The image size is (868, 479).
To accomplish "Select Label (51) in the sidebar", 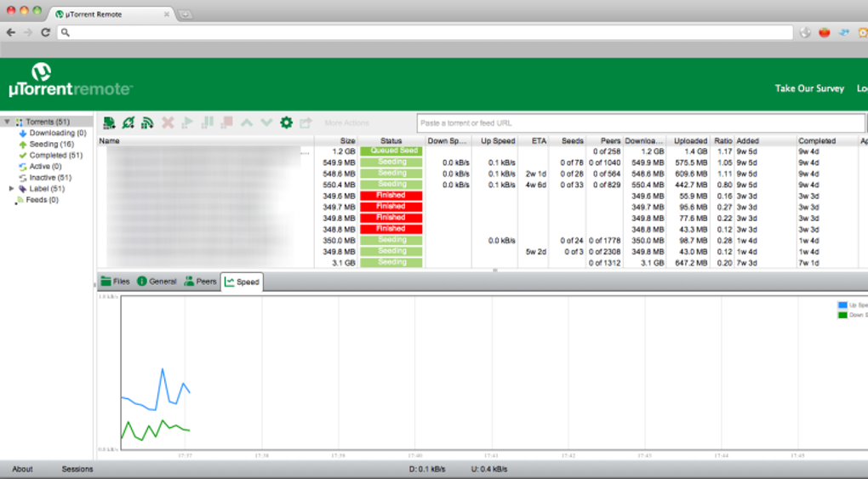I will tap(47, 189).
